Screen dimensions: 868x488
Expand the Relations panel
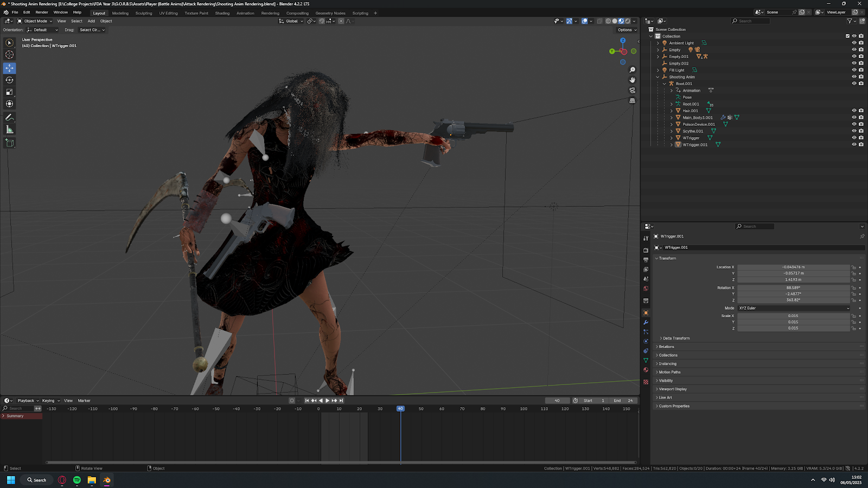click(x=666, y=347)
